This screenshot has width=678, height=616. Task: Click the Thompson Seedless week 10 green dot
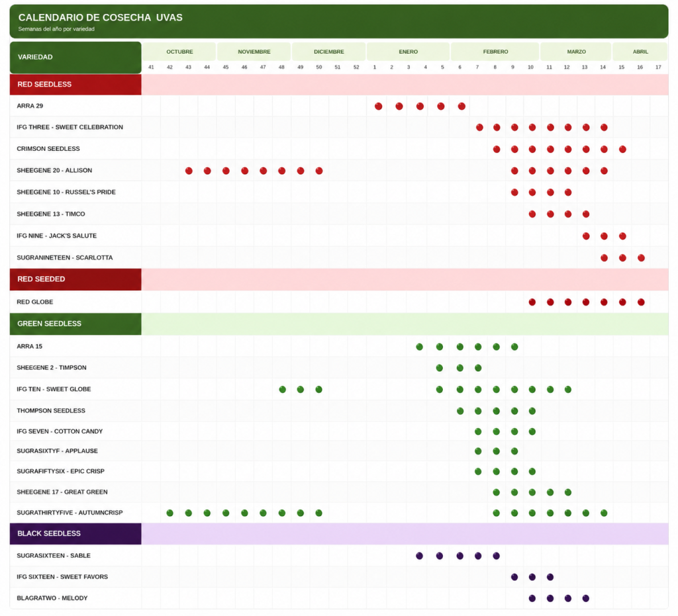532,411
